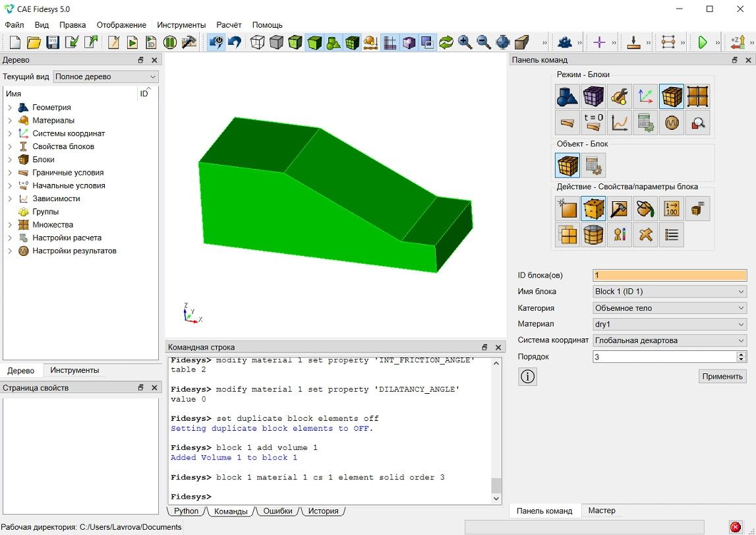Open Материал dry1 dropdown

(x=670, y=324)
